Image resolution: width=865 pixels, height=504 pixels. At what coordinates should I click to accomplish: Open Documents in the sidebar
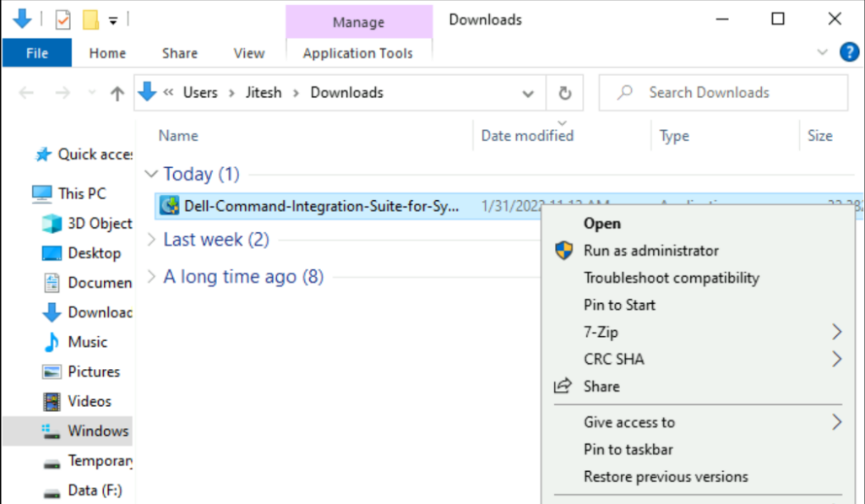point(87,282)
